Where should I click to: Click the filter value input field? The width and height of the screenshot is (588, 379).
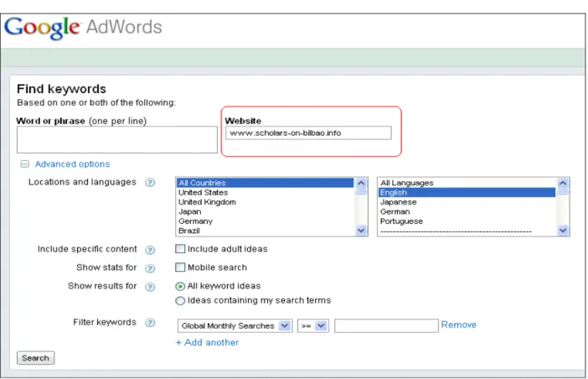[x=386, y=325]
